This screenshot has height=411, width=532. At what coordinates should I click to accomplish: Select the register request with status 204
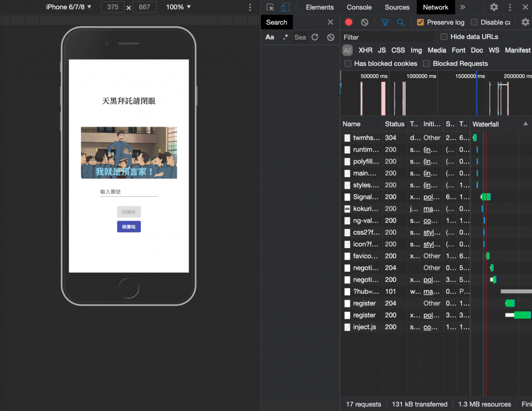click(436, 304)
